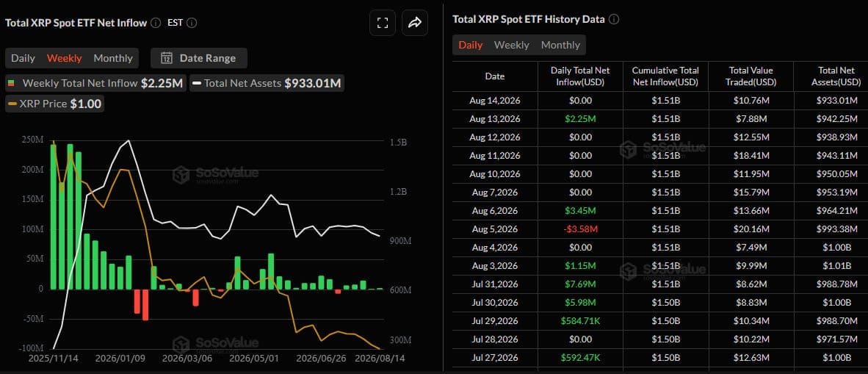Click info icon next to EST
The width and height of the screenshot is (868, 374).
pyautogui.click(x=192, y=23)
